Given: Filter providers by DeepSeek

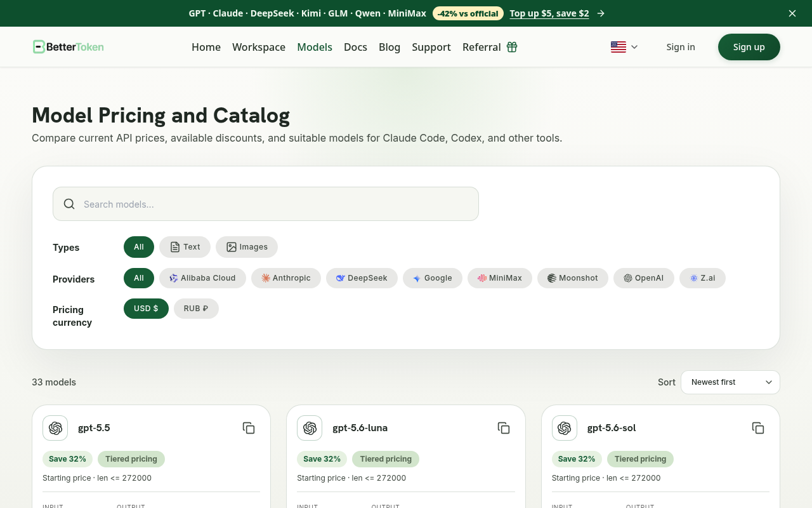Looking at the screenshot, I should pyautogui.click(x=362, y=278).
